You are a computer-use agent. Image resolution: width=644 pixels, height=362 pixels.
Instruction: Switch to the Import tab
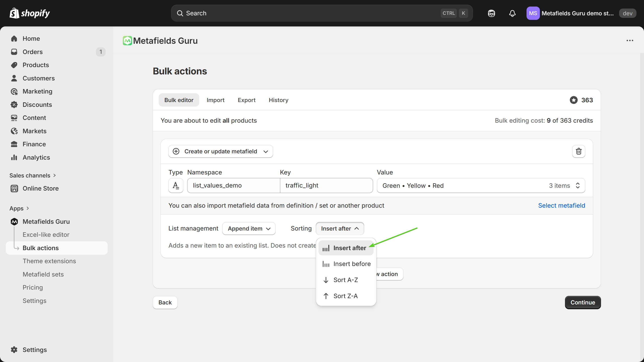coord(215,100)
